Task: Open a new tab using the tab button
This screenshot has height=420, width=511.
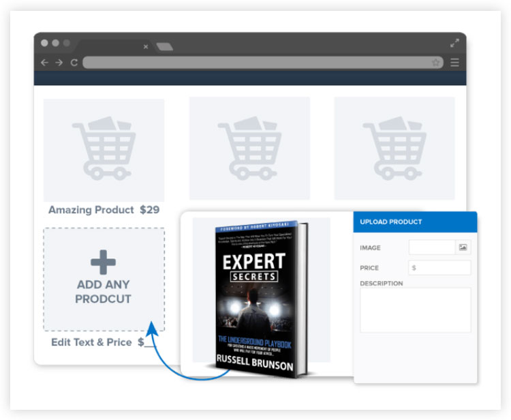Action: pyautogui.click(x=165, y=46)
